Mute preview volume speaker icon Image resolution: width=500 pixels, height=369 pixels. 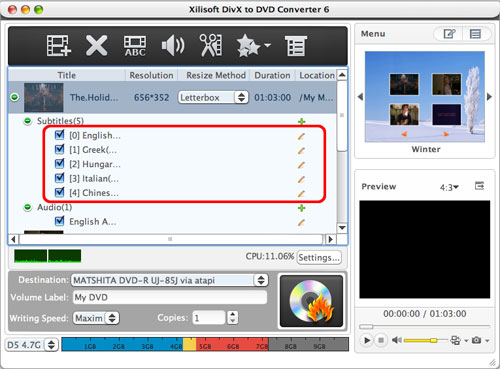pyautogui.click(x=396, y=340)
